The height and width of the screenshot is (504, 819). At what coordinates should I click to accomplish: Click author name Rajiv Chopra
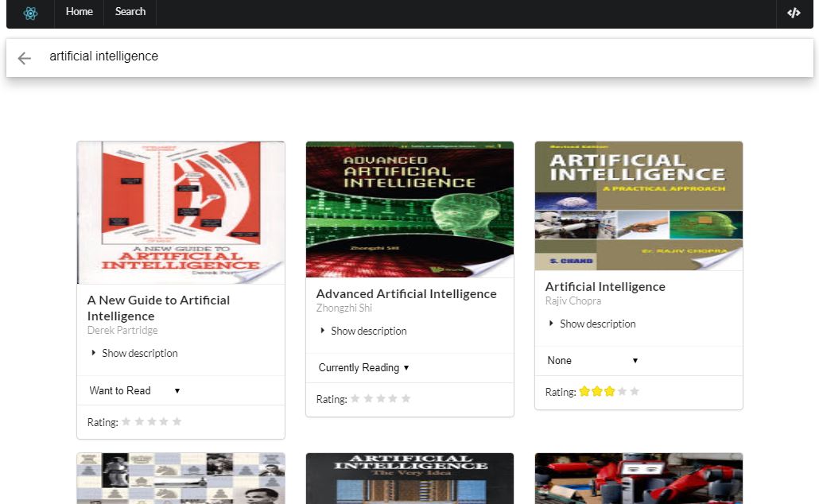(573, 300)
